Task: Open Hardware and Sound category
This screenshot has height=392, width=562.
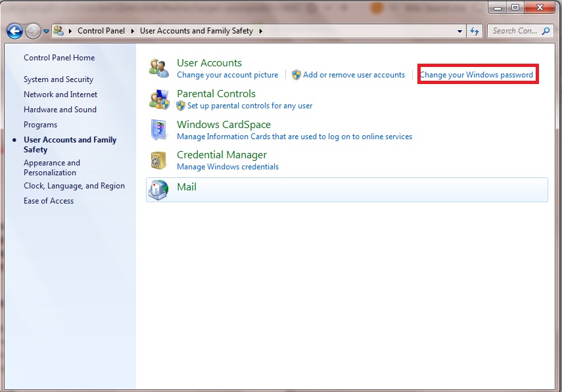Action: point(60,110)
